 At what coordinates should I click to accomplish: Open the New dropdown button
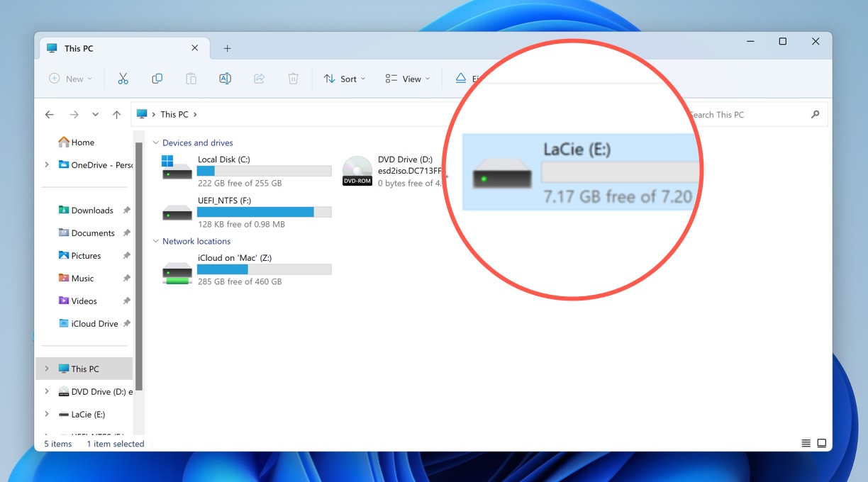70,79
